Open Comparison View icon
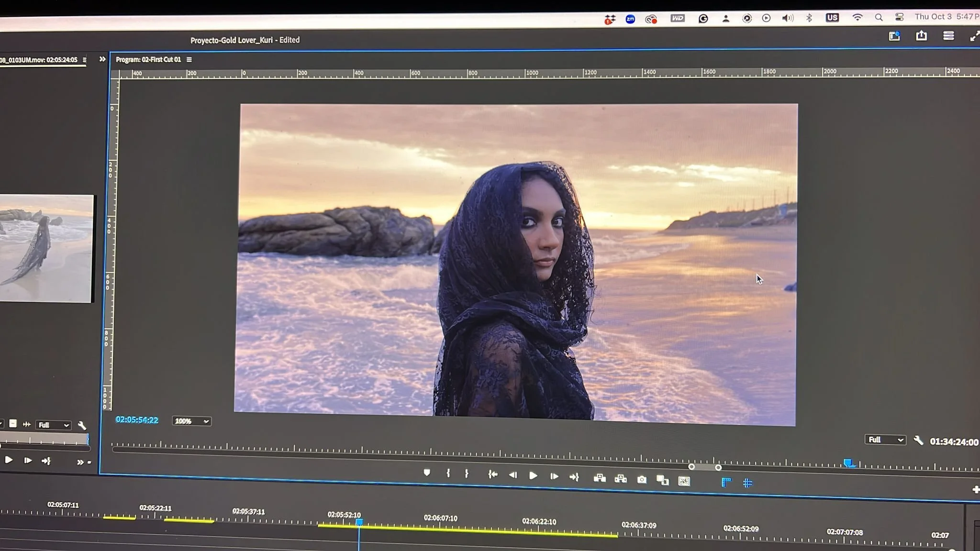Screen dimensions: 980x551 (x=663, y=480)
